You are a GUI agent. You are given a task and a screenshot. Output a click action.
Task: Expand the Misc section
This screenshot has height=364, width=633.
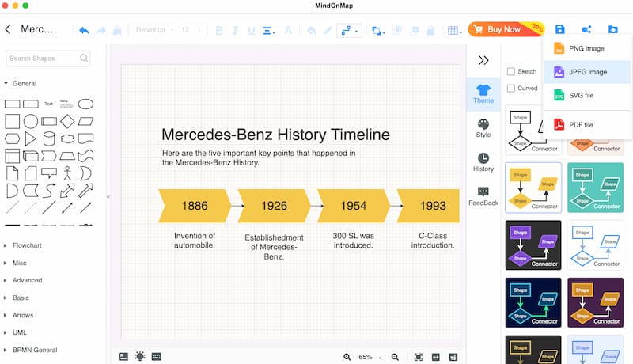pos(6,264)
